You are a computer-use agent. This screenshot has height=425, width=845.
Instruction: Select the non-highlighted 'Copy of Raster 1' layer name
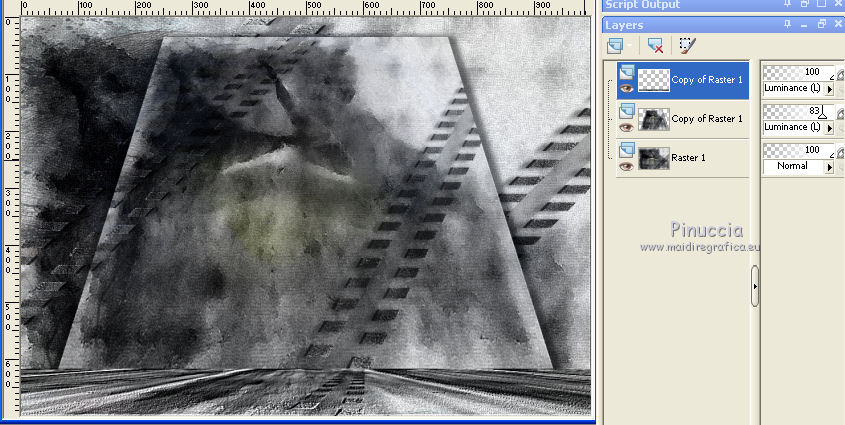(707, 119)
